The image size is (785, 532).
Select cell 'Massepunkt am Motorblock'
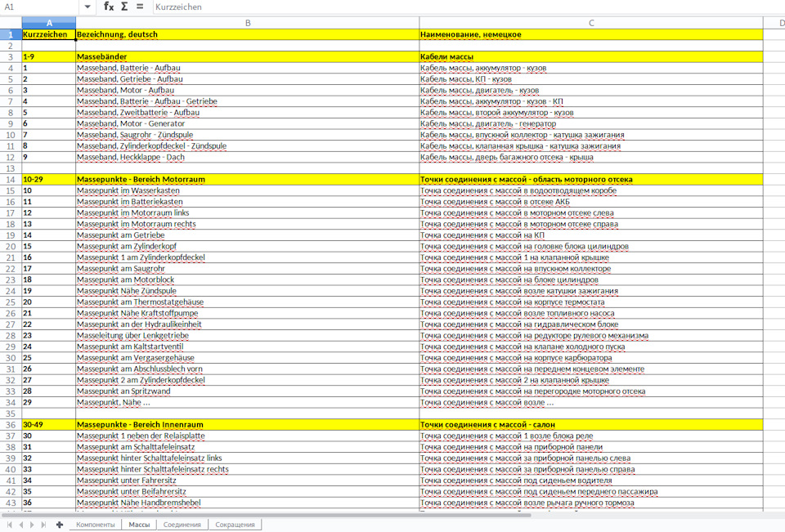pos(248,279)
